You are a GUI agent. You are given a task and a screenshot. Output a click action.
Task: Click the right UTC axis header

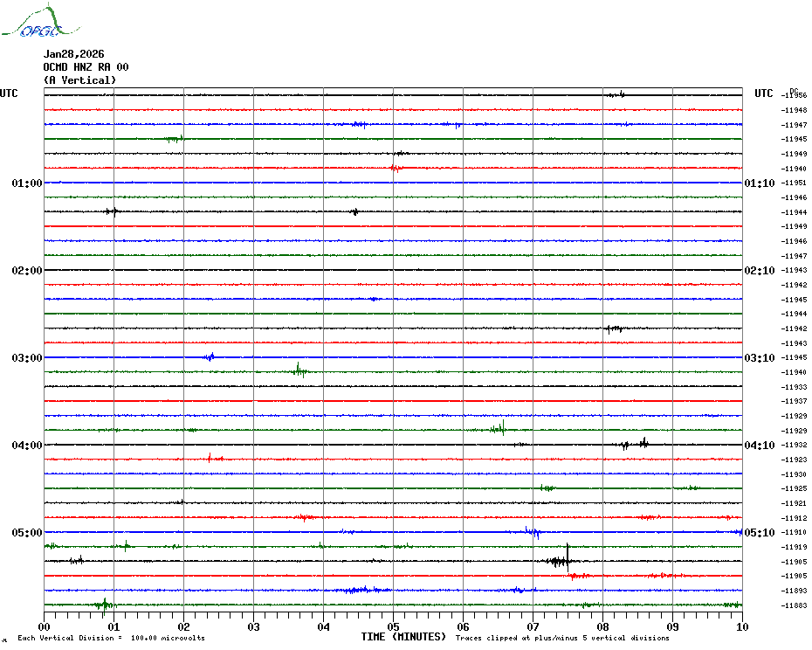pyautogui.click(x=764, y=93)
